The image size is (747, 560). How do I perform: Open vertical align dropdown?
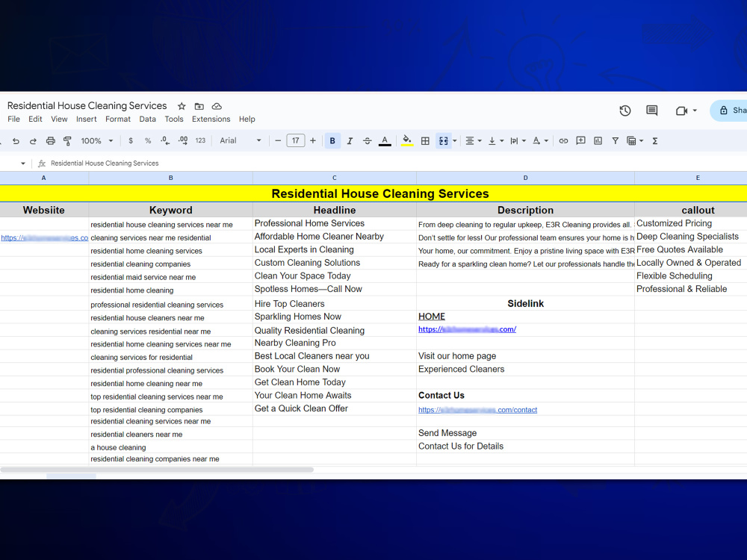[496, 141]
